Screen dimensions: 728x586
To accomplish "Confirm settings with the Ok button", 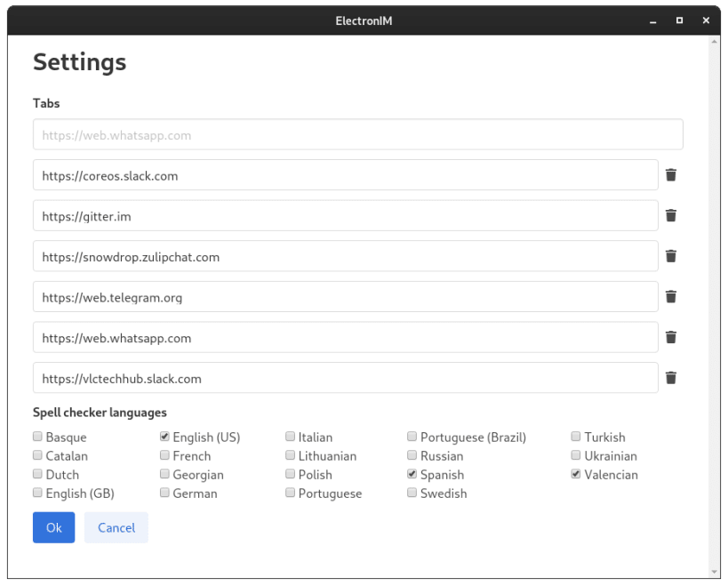I will (x=54, y=527).
